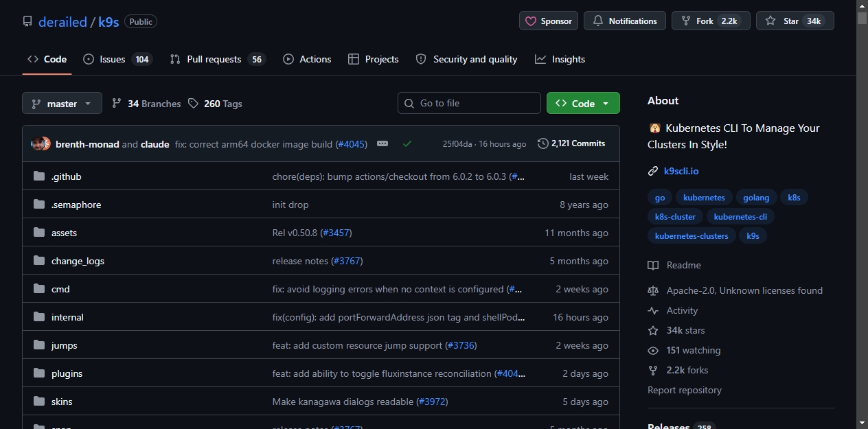Image resolution: width=868 pixels, height=429 pixels.
Task: Open pull request #4045 link
Action: tap(351, 144)
